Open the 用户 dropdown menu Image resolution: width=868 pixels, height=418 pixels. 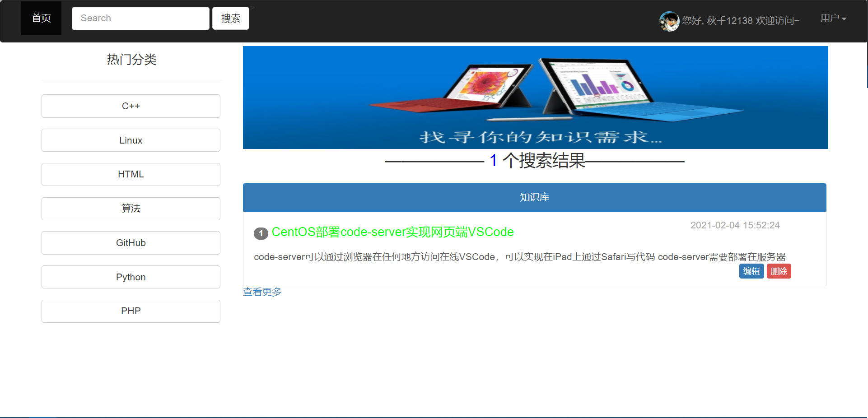833,18
